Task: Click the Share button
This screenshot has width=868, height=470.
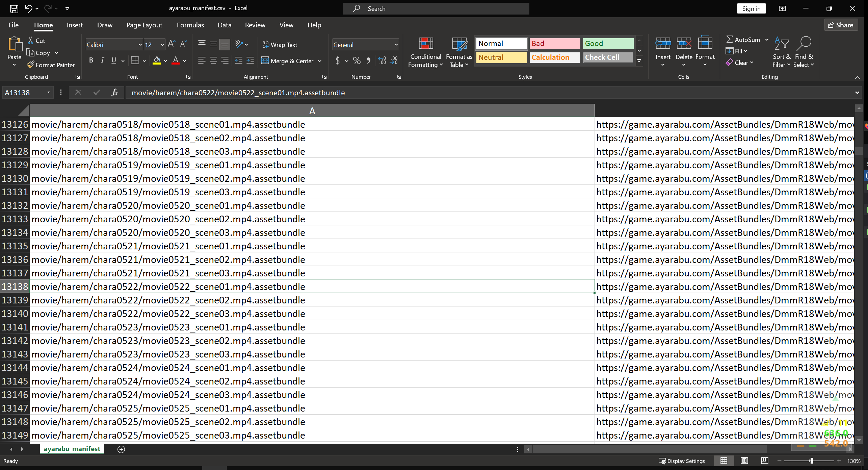Action: tap(840, 25)
